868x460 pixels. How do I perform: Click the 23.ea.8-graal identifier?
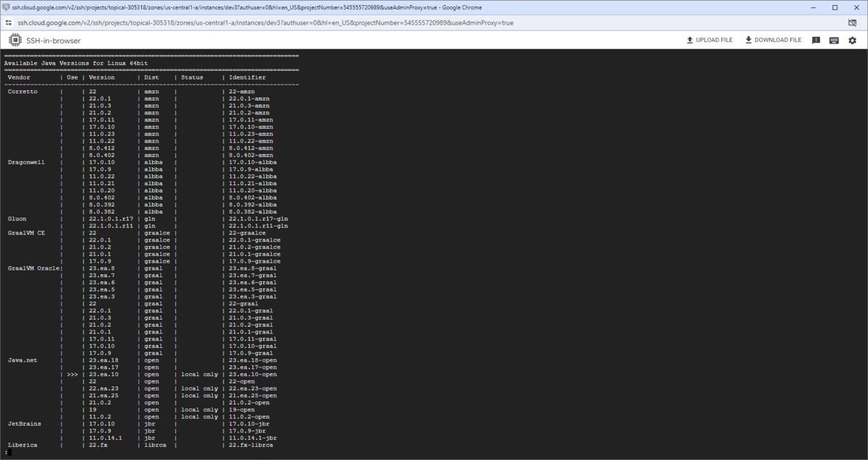(253, 268)
